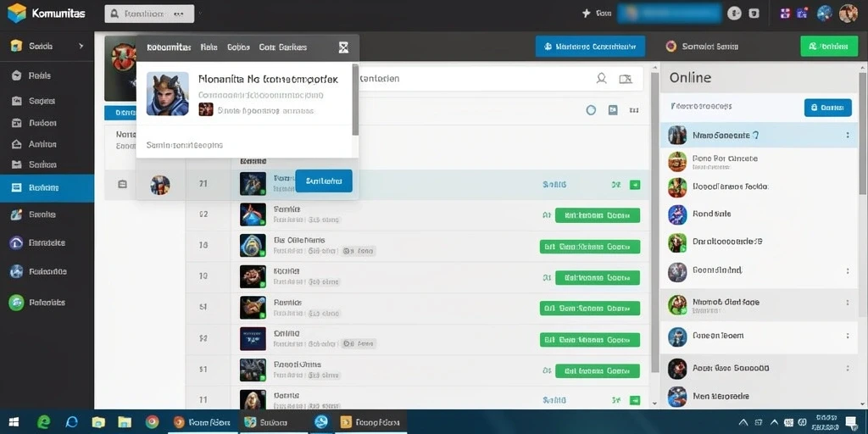Open the game thumbnail in row 16
The width and height of the screenshot is (868, 434).
(x=253, y=246)
